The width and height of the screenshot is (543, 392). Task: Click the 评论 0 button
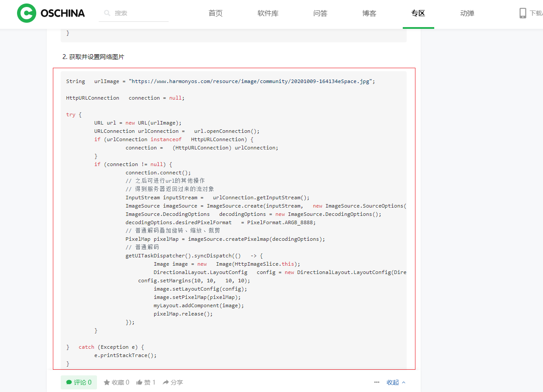[79, 382]
